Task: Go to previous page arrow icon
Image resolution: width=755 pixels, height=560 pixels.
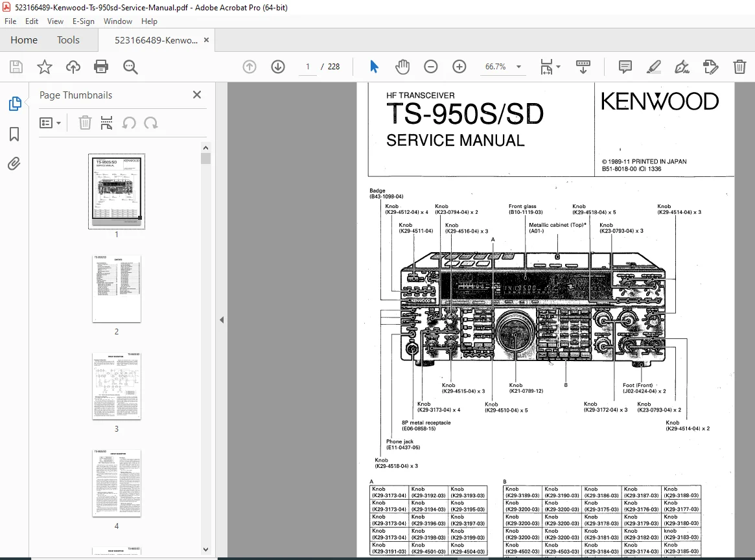Action: tap(250, 67)
